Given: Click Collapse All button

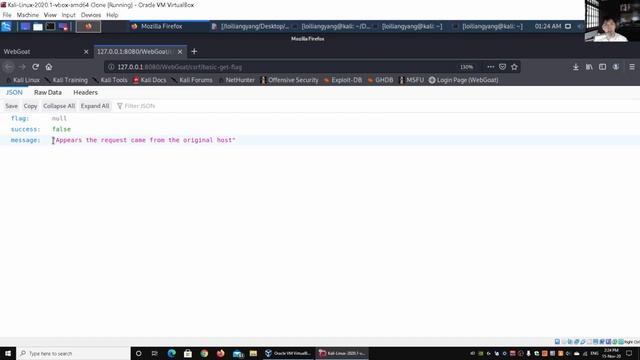Looking at the screenshot, I should pos(59,106).
